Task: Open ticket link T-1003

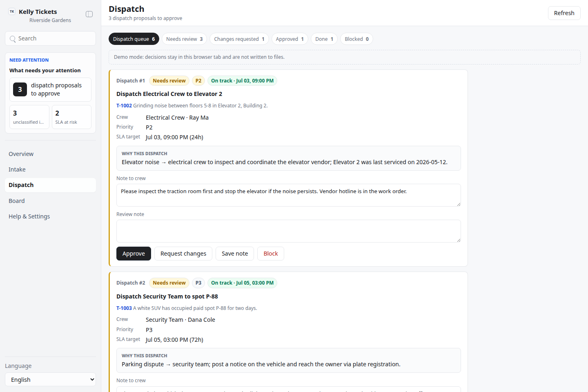Action: pyautogui.click(x=124, y=308)
